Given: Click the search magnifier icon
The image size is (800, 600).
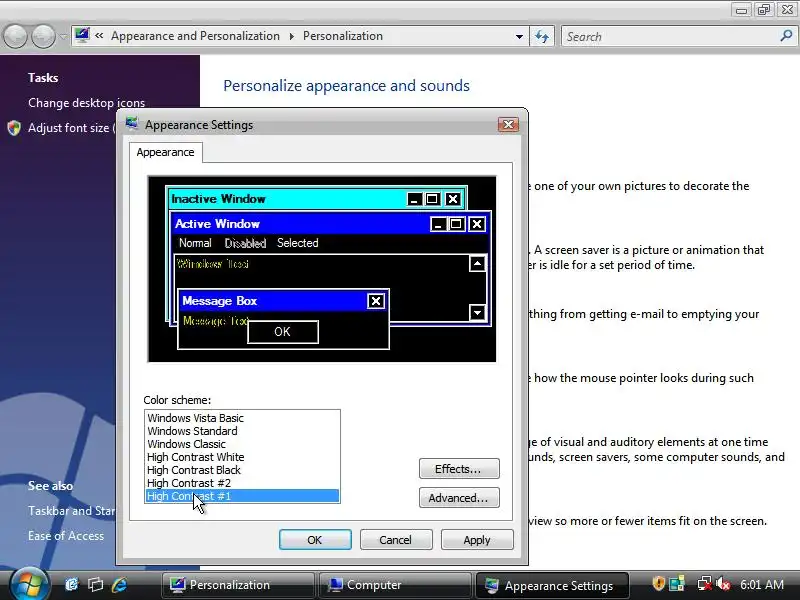Looking at the screenshot, I should (x=786, y=36).
